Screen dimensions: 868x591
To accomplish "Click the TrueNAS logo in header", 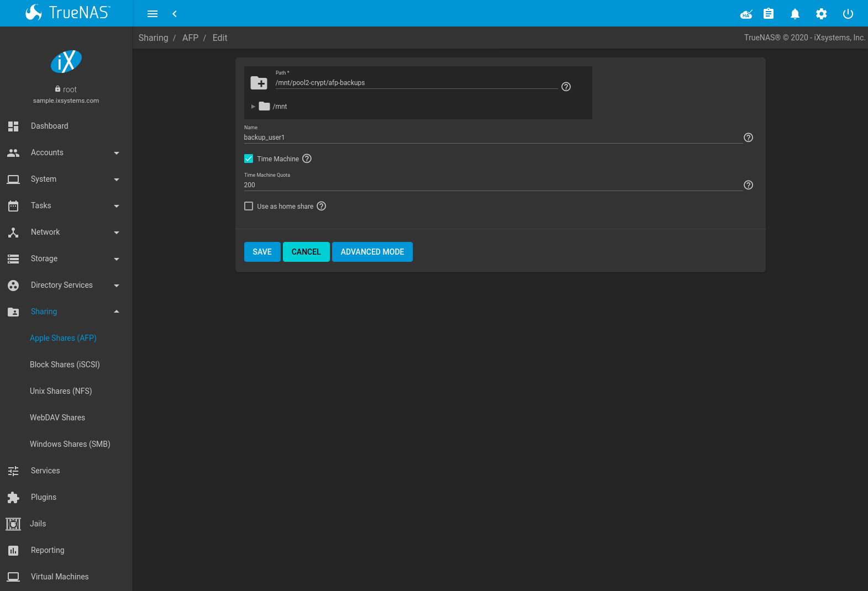I will point(67,13).
